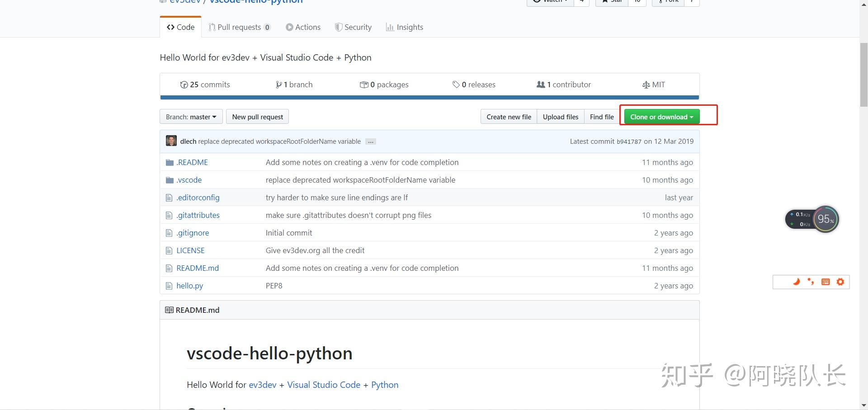Viewport: 868px width, 410px height.
Task: Click the branch icon beside 1 branch
Action: 279,85
